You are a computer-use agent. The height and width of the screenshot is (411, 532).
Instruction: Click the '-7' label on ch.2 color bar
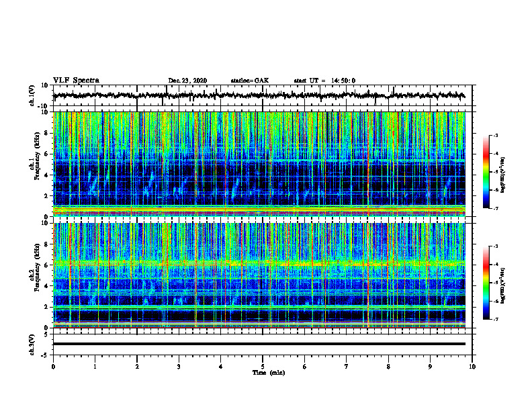point(495,319)
